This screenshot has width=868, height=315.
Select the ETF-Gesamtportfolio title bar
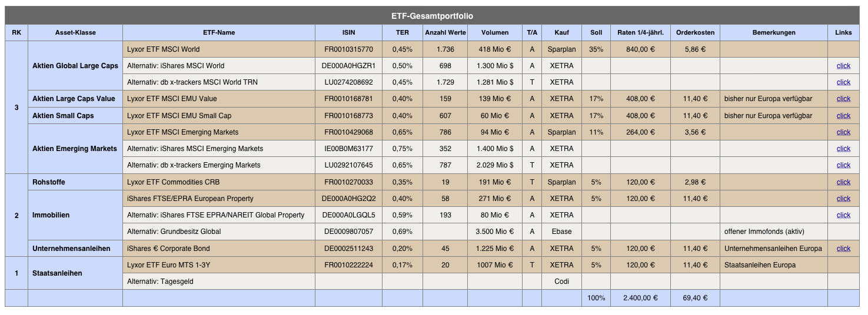[432, 16]
